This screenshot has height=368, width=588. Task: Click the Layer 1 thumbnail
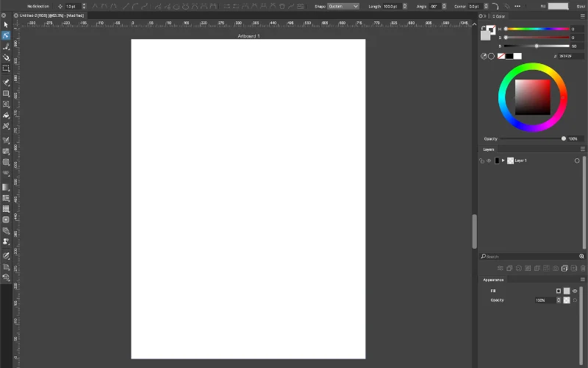click(x=510, y=160)
